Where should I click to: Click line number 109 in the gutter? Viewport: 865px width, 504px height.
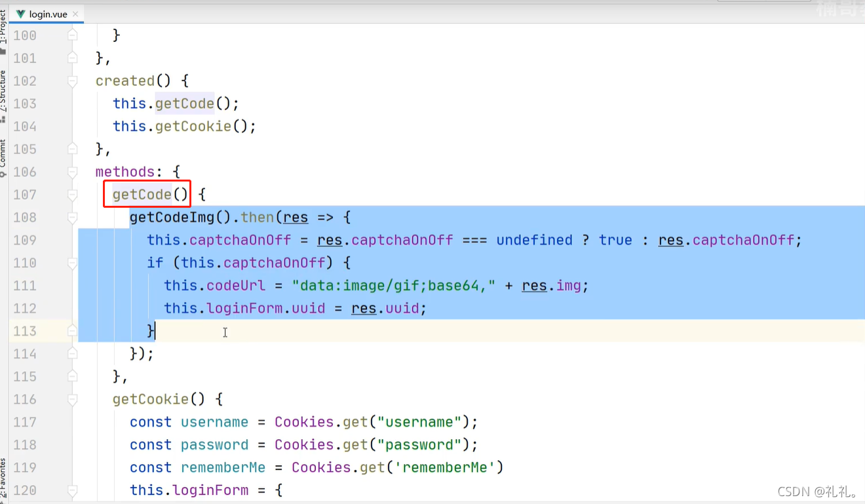pyautogui.click(x=25, y=240)
